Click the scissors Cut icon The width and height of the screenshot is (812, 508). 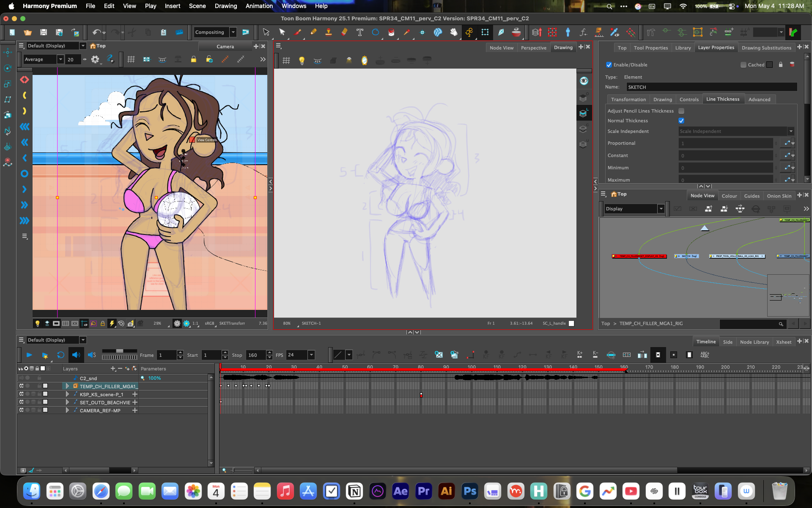coord(132,32)
